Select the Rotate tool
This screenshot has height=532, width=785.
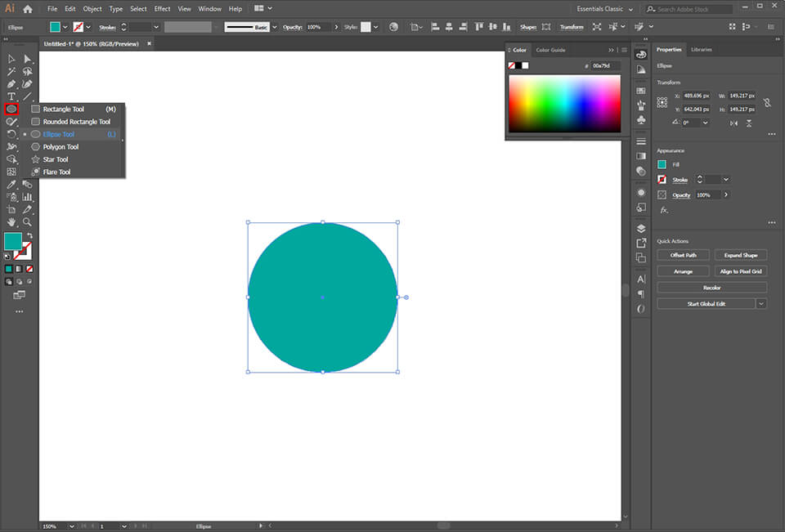11,133
